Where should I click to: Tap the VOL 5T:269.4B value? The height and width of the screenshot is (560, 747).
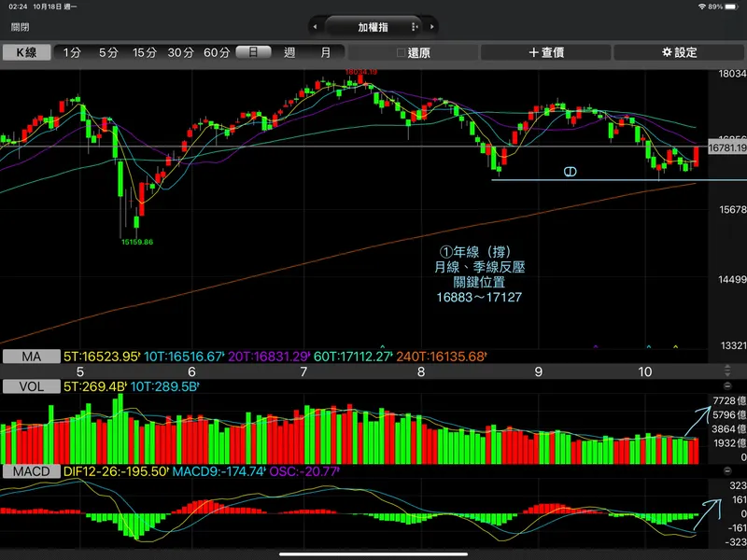[94, 386]
